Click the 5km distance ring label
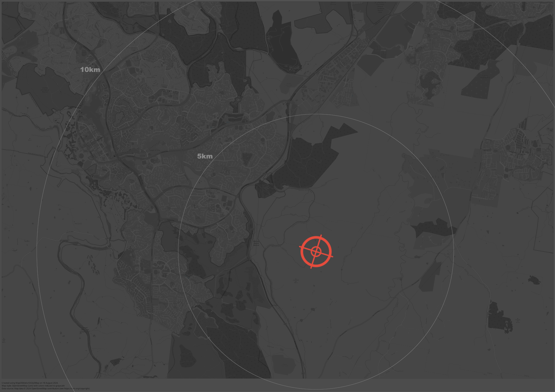Screen dimensions: 555x392 [x=205, y=156]
